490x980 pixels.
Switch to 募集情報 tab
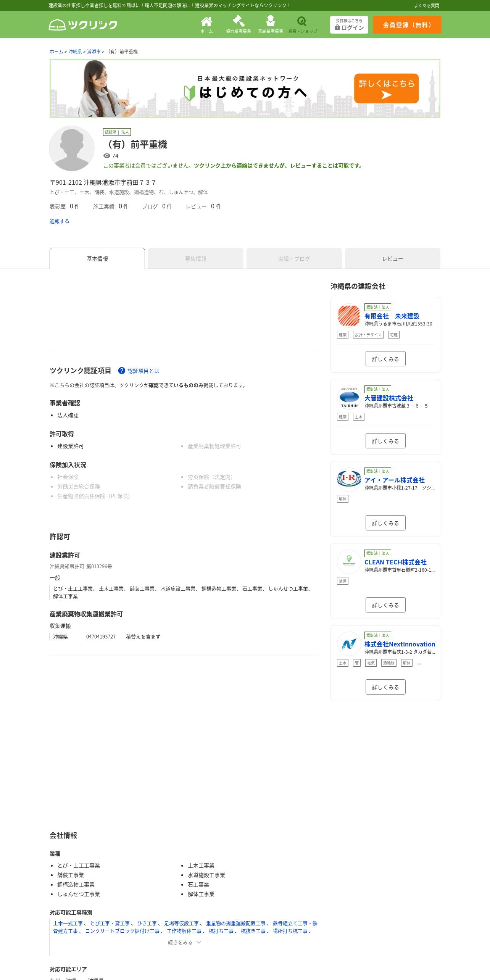pyautogui.click(x=196, y=258)
